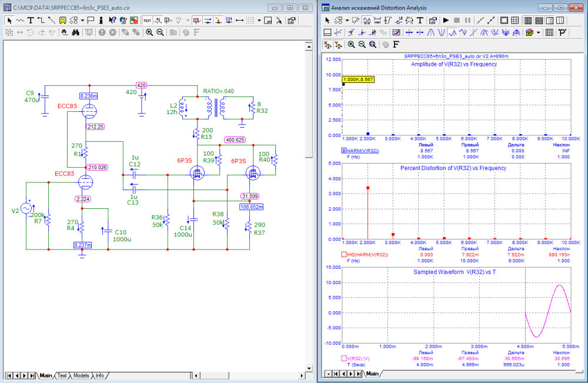Toggle the HARM(V(R32)) curve checkbox
The width and height of the screenshot is (588, 383).
point(344,151)
